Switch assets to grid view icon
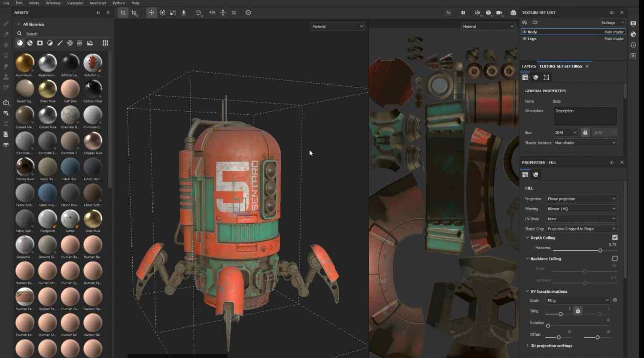This screenshot has width=644, height=358. click(x=105, y=43)
